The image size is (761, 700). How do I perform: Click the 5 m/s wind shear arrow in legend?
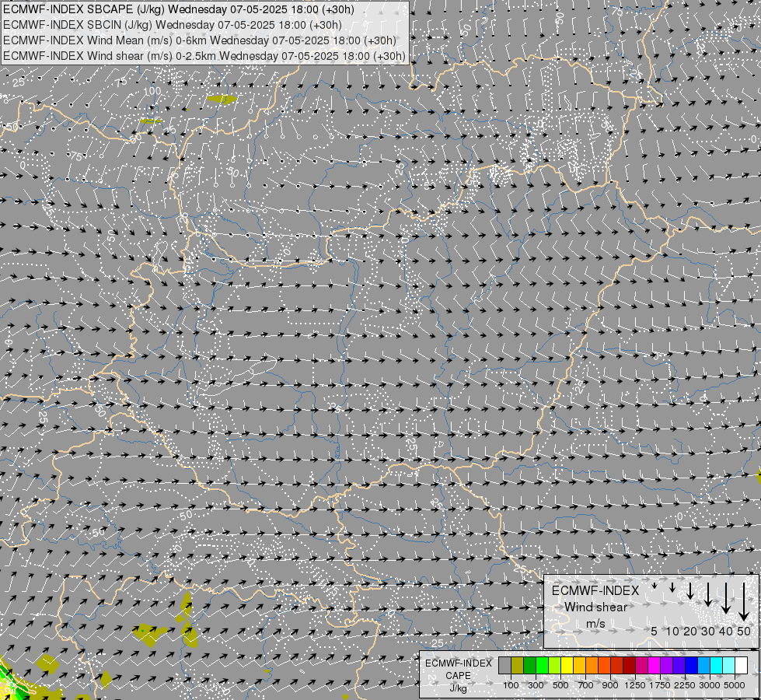pyautogui.click(x=655, y=586)
